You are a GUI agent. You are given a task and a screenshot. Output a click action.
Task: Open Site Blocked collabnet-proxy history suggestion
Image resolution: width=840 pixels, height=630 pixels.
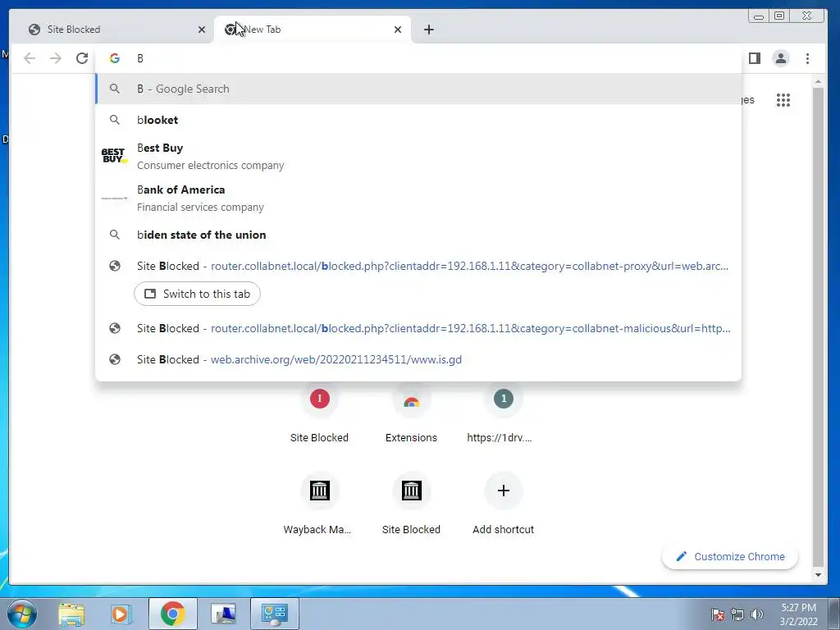418,267
